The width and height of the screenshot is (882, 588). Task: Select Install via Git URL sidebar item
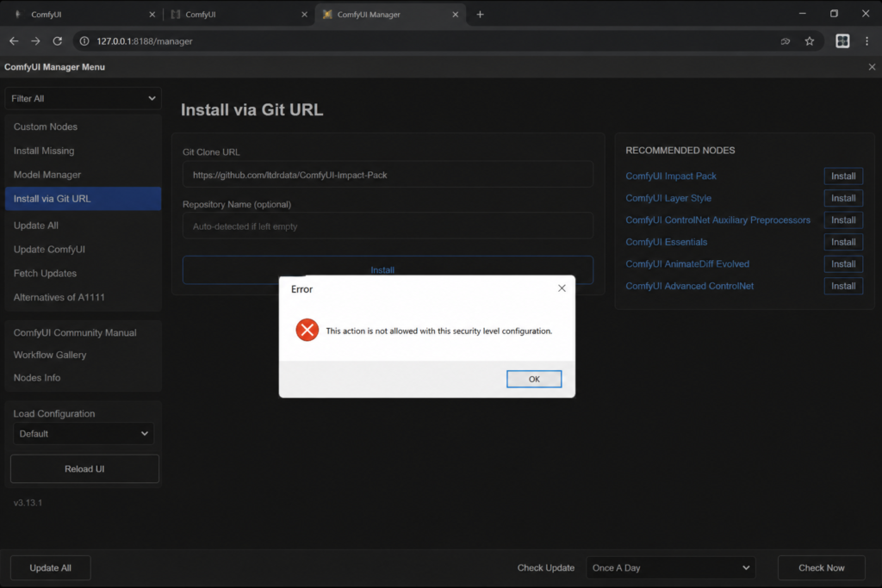tap(84, 198)
